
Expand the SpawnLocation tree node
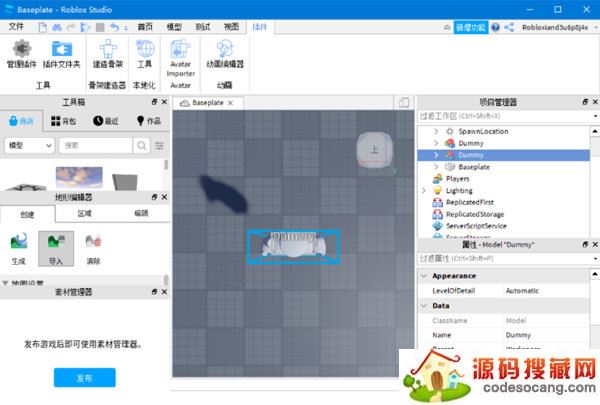pos(436,131)
